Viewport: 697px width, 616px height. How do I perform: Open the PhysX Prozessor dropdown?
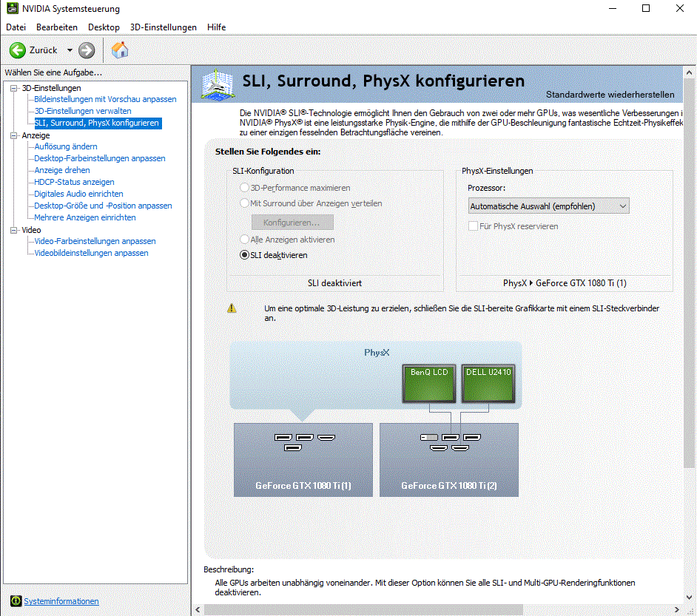(548, 206)
